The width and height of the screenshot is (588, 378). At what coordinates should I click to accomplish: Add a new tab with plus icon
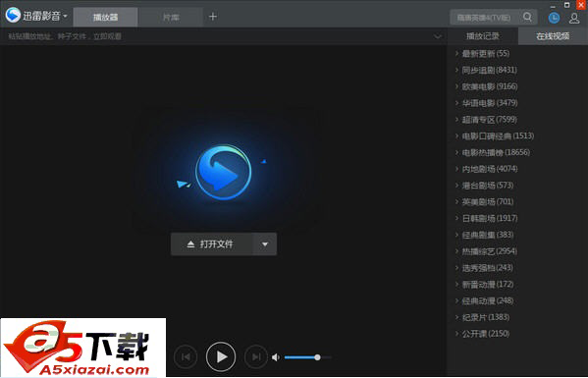point(213,17)
